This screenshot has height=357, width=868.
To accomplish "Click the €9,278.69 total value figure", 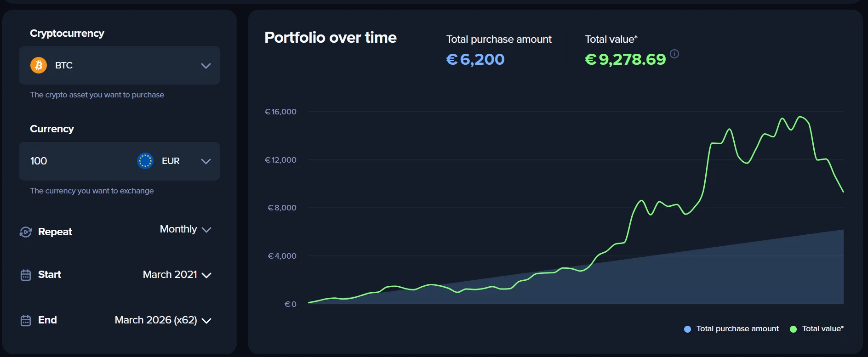I will pyautogui.click(x=625, y=59).
